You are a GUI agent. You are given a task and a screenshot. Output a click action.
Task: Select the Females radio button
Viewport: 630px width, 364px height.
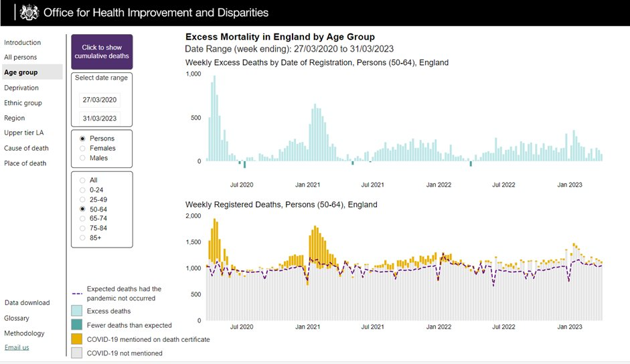(x=82, y=149)
